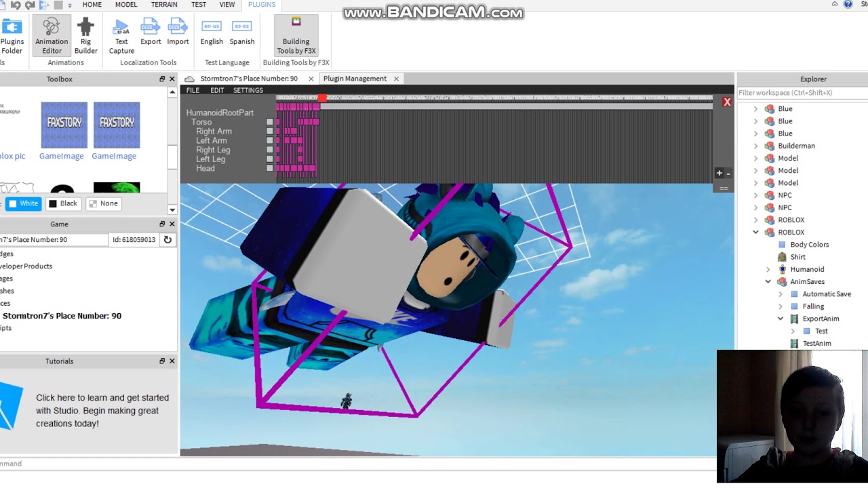Screen dimensions: 868x488
Task: Collapse the ExportAnim node
Action: (780, 319)
